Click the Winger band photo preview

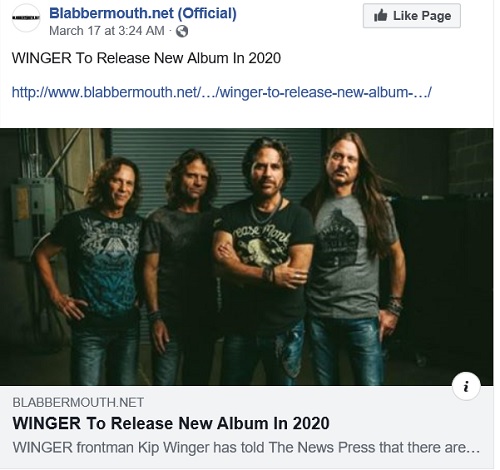tap(246, 257)
